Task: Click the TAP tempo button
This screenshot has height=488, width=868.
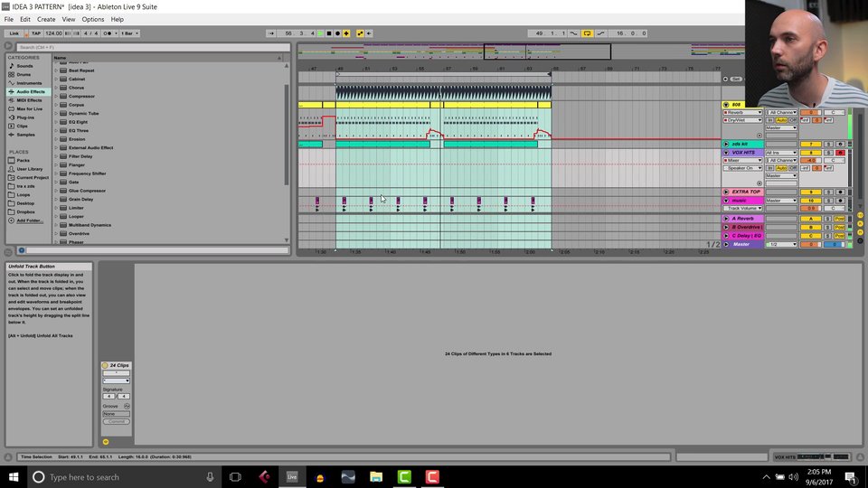Action: coord(36,33)
